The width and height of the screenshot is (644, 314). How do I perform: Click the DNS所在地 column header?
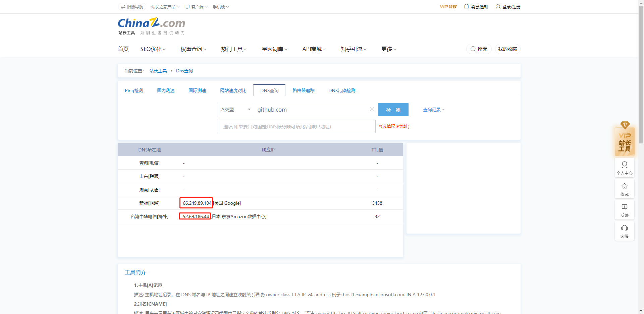(149, 150)
